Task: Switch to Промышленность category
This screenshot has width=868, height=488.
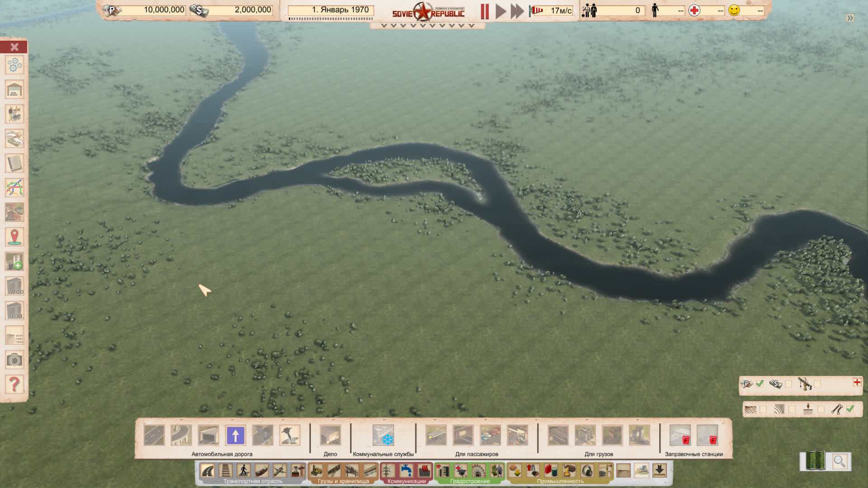Action: (x=560, y=481)
